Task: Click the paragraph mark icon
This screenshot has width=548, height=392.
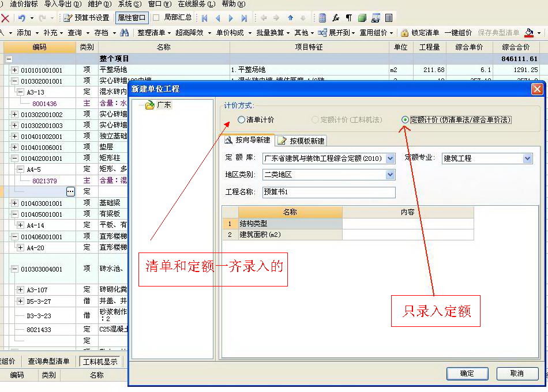Action: tap(349, 18)
